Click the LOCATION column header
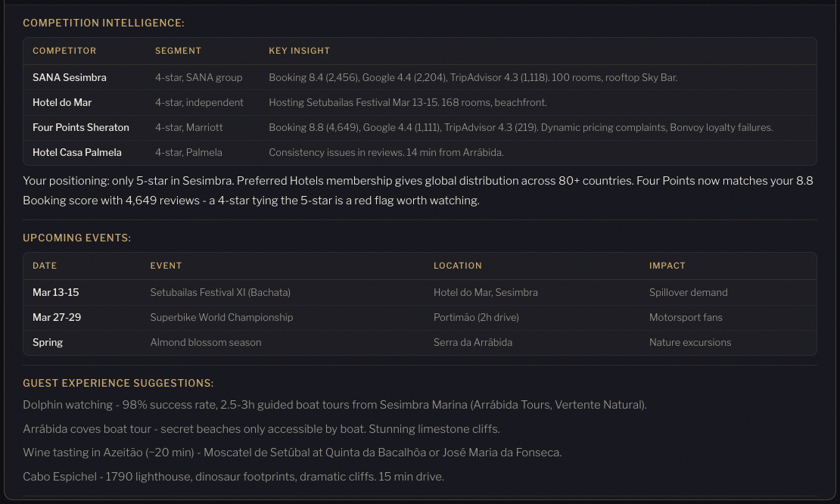This screenshot has width=840, height=504. pyautogui.click(x=457, y=266)
